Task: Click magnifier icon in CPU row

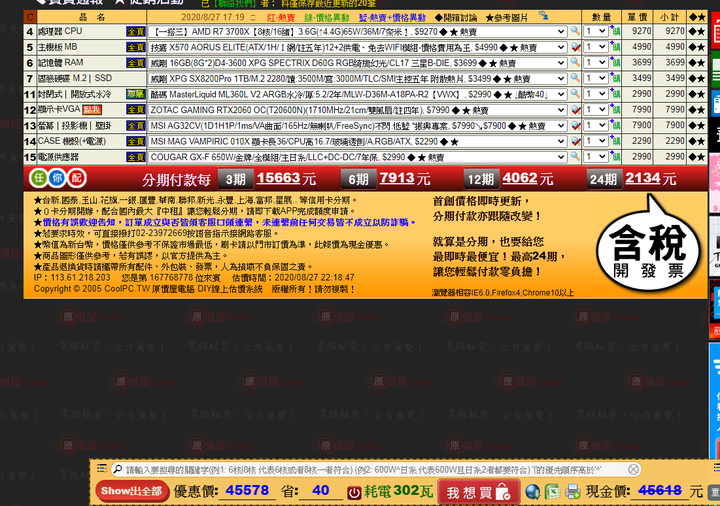Action: coord(575,31)
